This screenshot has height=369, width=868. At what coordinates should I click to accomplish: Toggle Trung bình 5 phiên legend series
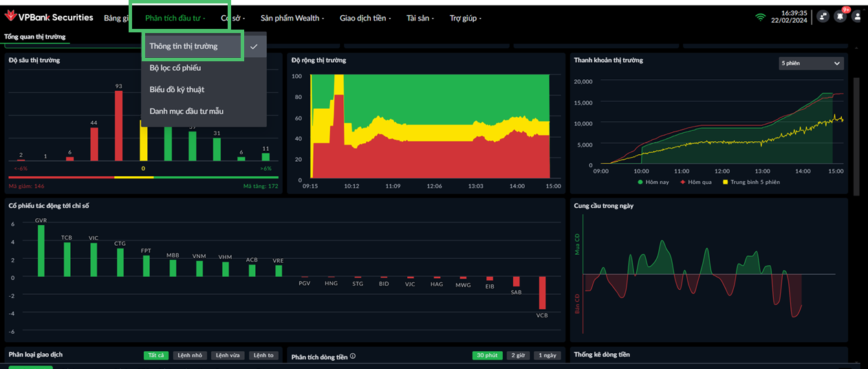pos(750,182)
